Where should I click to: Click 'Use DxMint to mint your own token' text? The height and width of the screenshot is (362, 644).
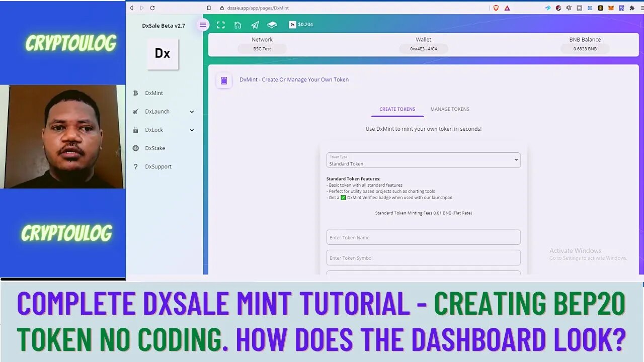click(423, 129)
